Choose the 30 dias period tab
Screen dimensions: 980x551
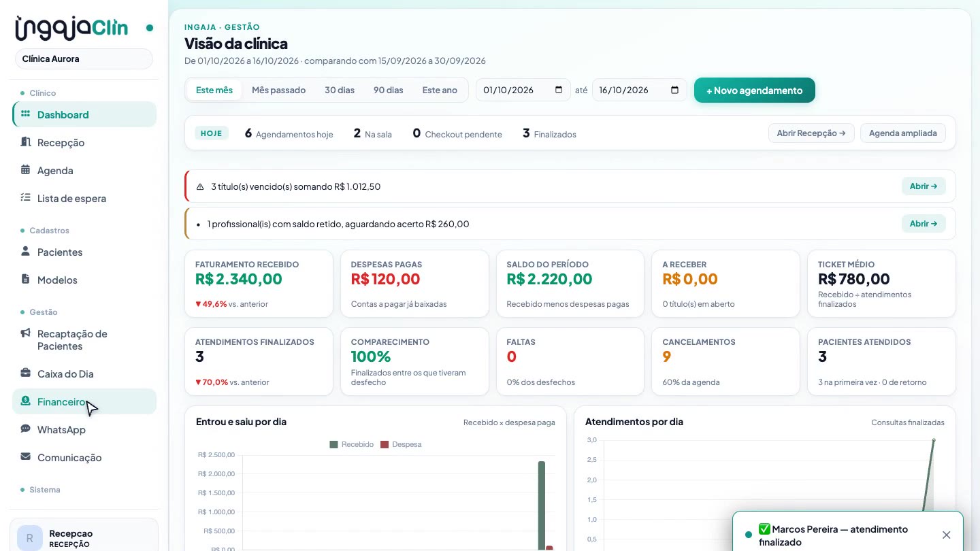point(340,90)
